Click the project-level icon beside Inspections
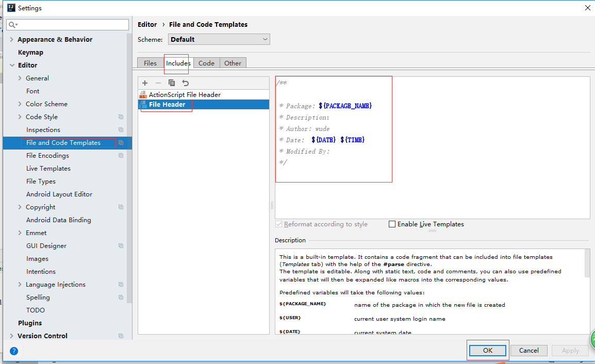 [x=121, y=130]
